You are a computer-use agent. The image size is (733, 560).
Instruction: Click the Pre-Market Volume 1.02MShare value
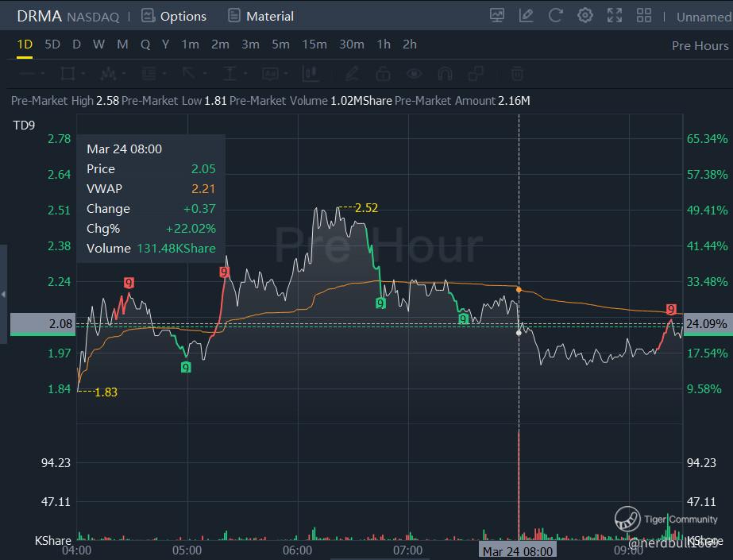pos(361,101)
